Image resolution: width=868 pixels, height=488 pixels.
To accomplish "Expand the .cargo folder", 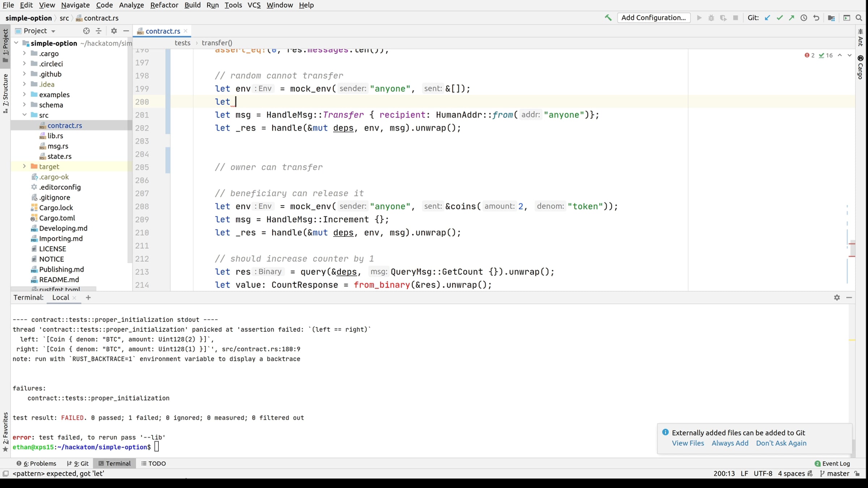I will (24, 53).
